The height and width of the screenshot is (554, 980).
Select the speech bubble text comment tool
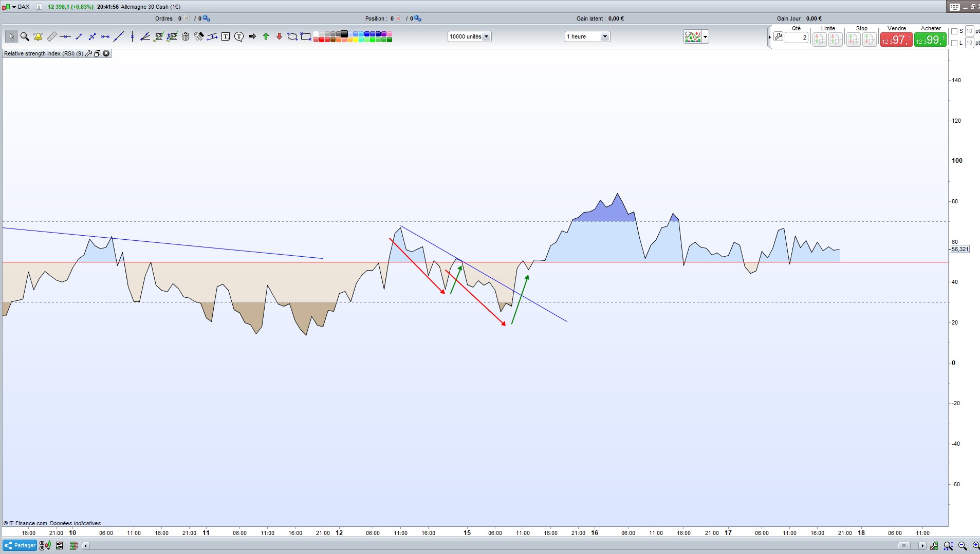(239, 36)
